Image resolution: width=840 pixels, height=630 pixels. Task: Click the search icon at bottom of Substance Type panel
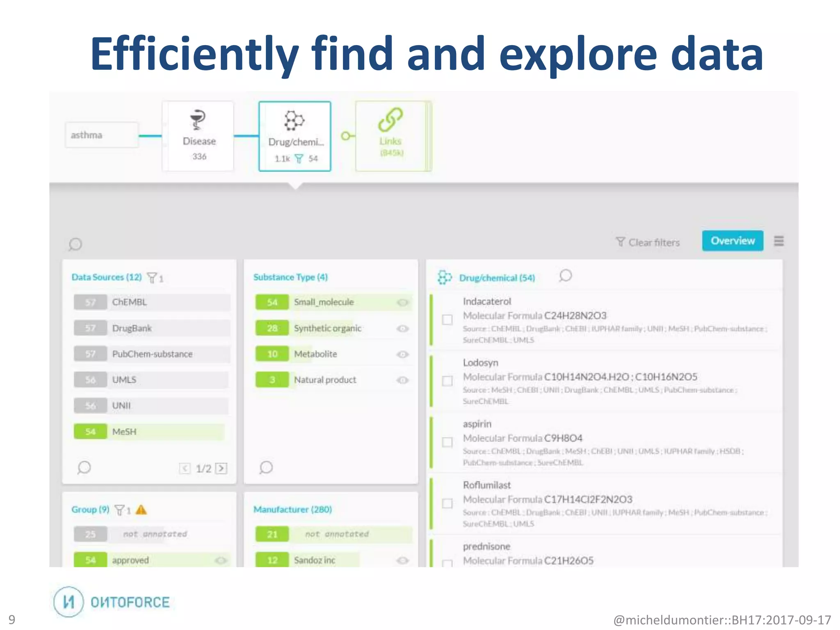[x=266, y=468]
